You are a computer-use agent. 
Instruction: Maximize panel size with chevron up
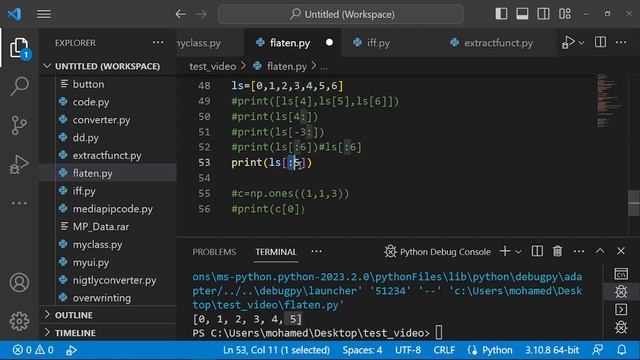click(x=600, y=251)
